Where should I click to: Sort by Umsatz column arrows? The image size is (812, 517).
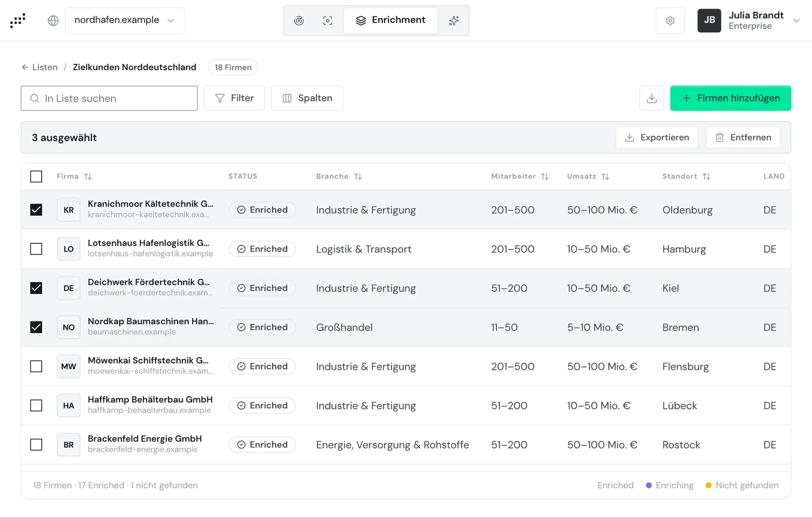pyautogui.click(x=605, y=176)
